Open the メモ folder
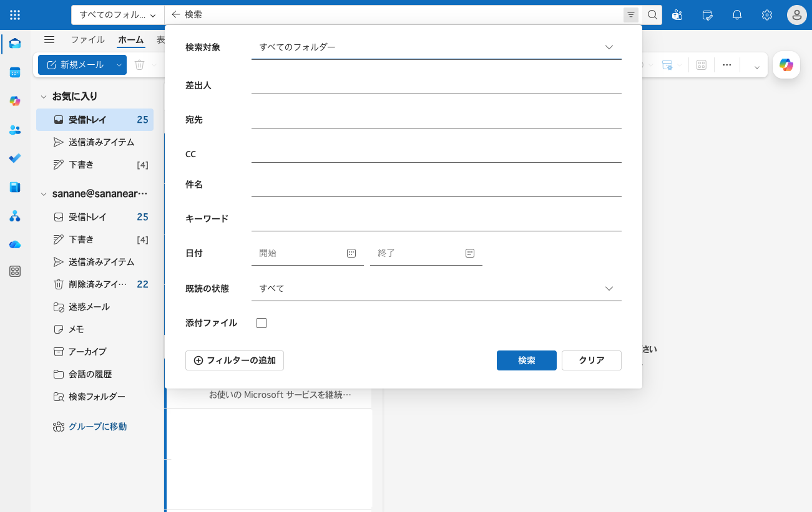 (x=95, y=329)
